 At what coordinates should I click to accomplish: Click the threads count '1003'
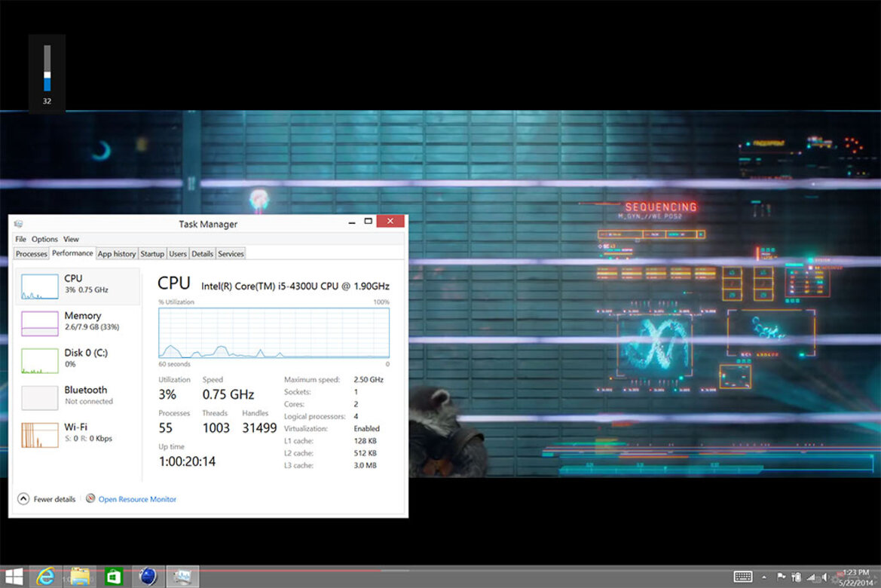216,428
